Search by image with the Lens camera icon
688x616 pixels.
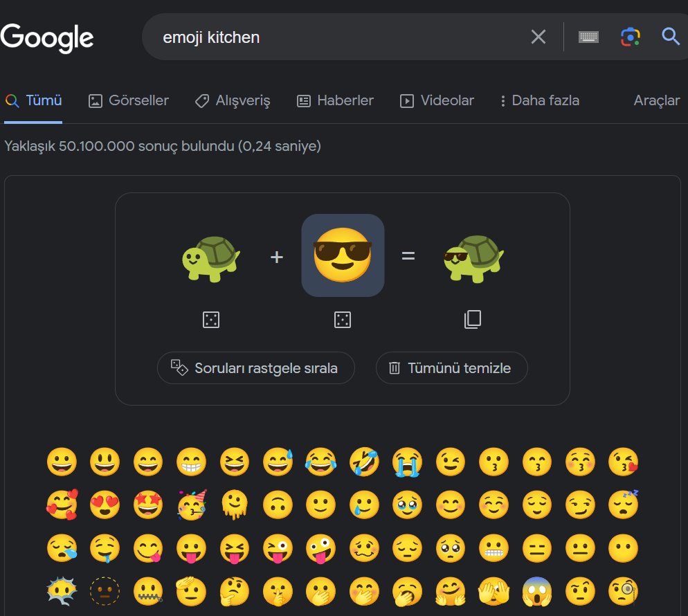point(630,37)
